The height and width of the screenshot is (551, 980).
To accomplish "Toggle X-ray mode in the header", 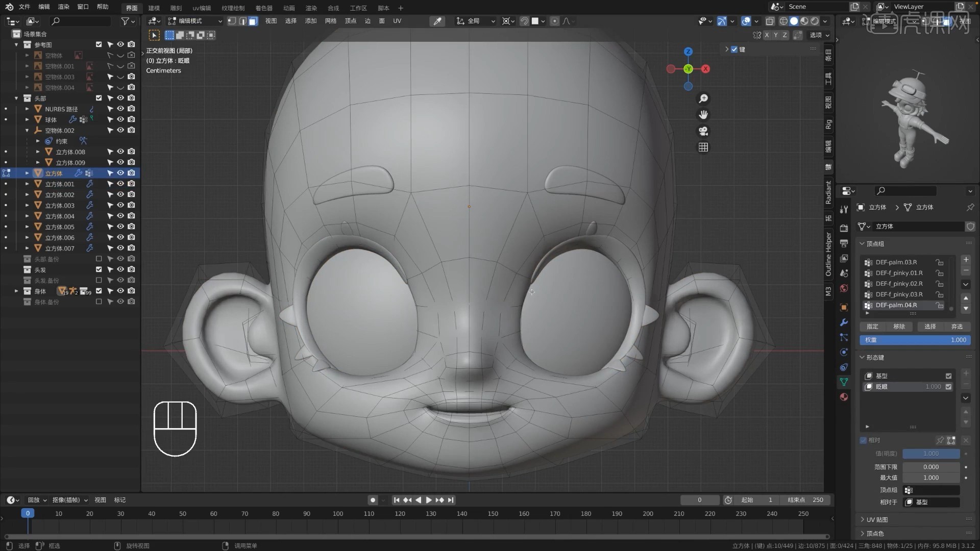I will click(771, 21).
